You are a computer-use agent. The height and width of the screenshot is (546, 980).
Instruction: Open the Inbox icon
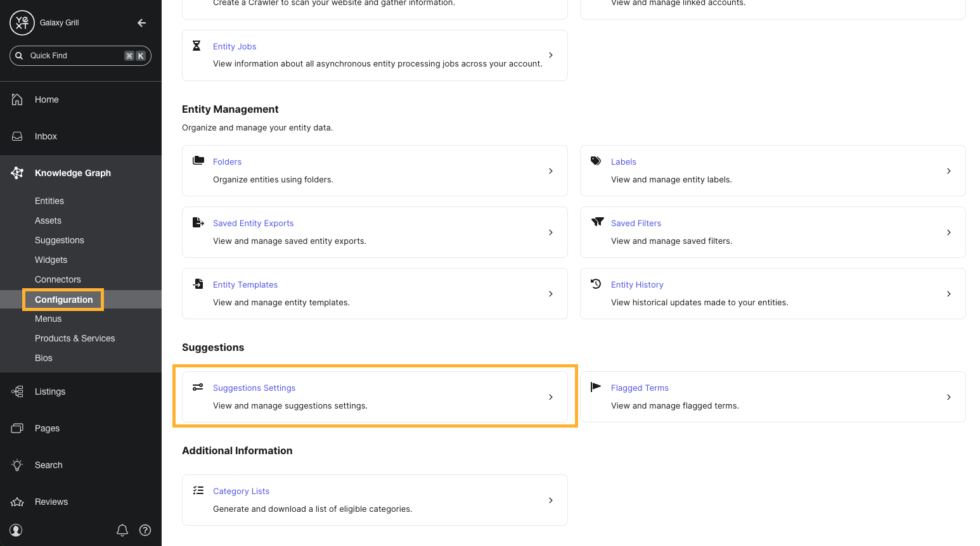16,136
